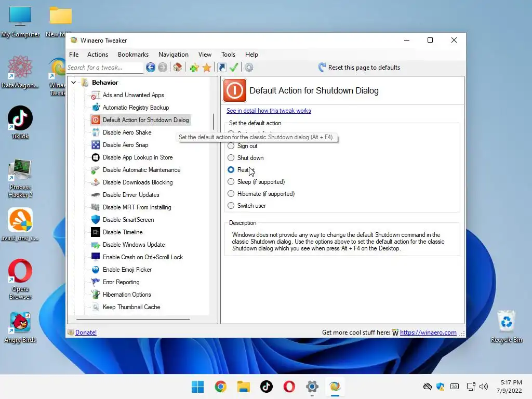532x399 pixels.
Task: Go to the Home page icon
Action: click(177, 67)
